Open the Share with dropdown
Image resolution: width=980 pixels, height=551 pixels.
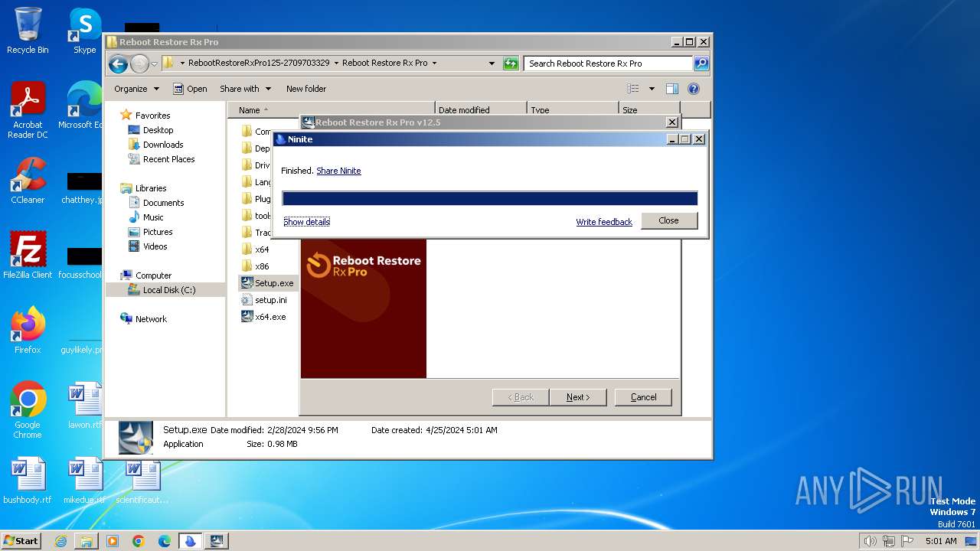pos(245,89)
